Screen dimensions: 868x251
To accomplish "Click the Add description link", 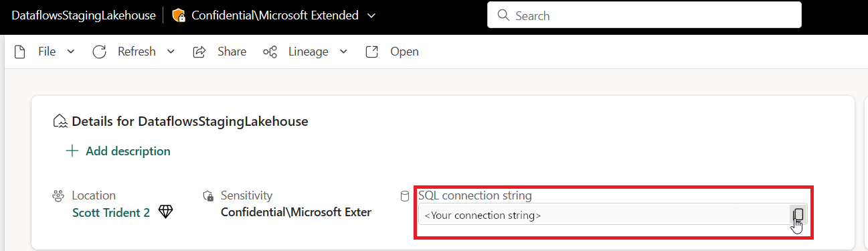I will point(128,151).
